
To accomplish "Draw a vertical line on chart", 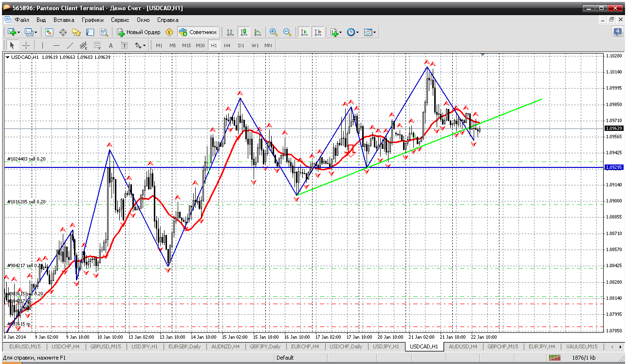I will point(42,45).
